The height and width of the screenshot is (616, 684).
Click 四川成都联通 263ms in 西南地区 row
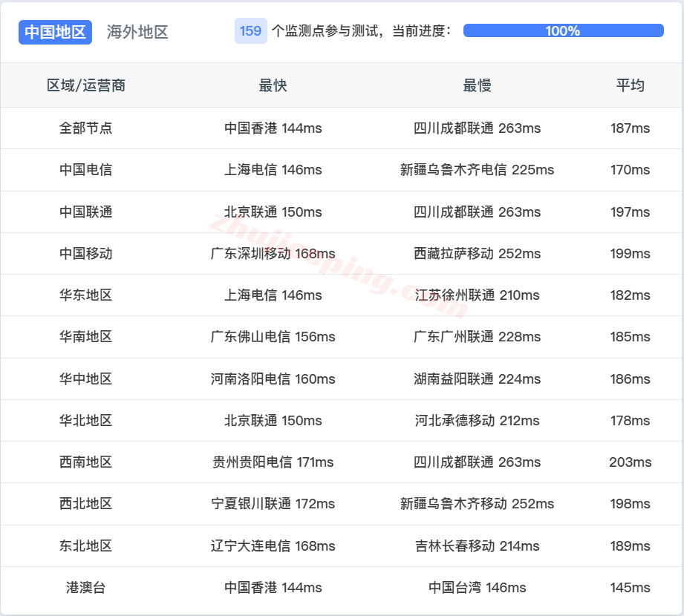click(x=478, y=462)
